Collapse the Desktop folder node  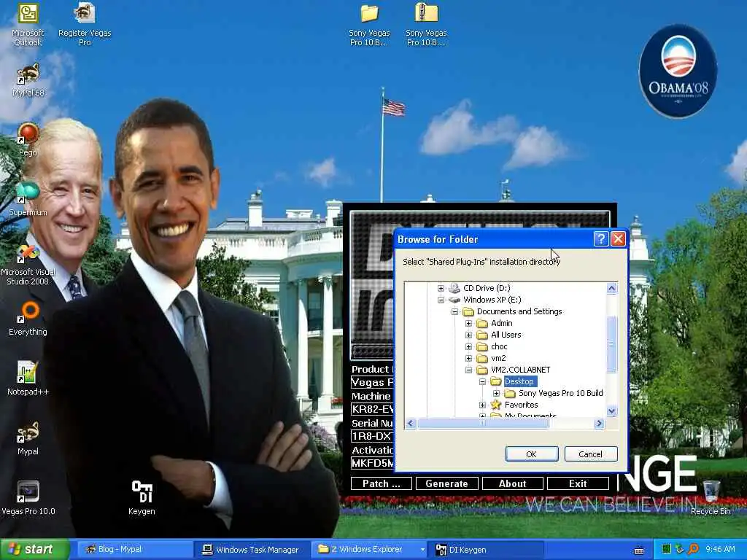[x=483, y=381]
